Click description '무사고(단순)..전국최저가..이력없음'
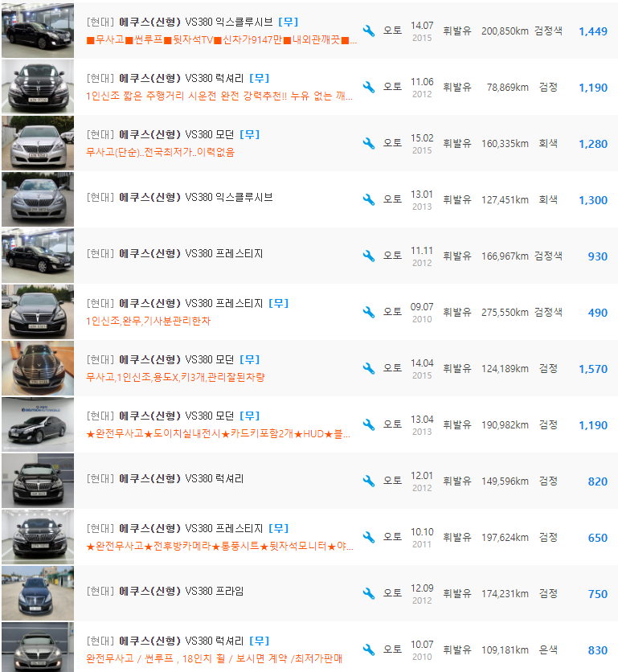Viewport: 618px width, 672px height. tap(160, 152)
